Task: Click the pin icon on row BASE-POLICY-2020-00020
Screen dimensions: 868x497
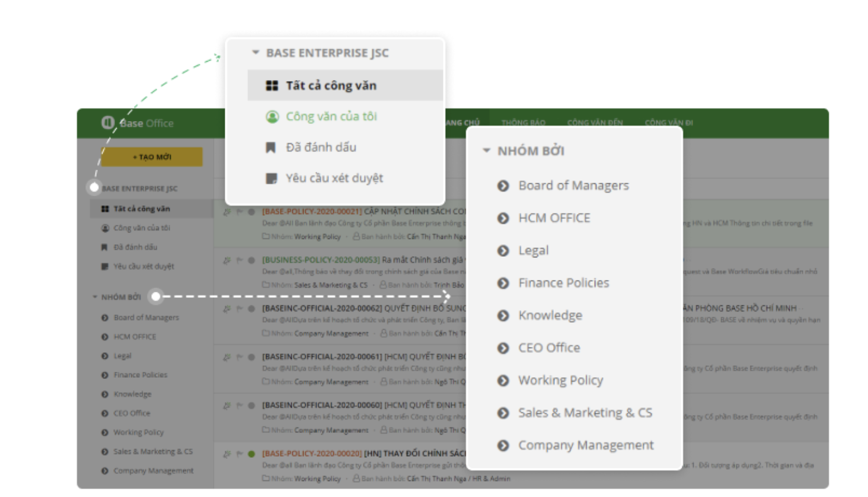Action: (226, 454)
